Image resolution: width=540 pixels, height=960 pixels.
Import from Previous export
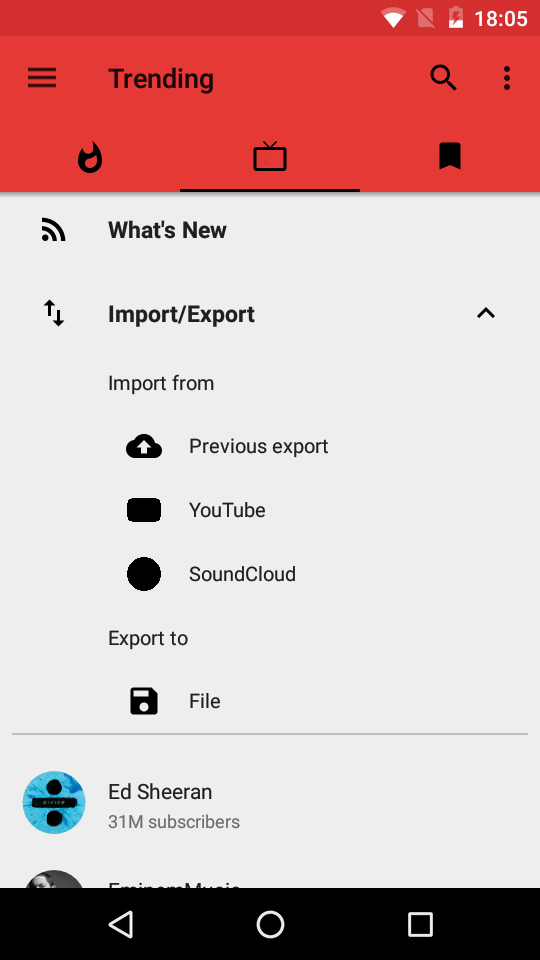tap(258, 446)
